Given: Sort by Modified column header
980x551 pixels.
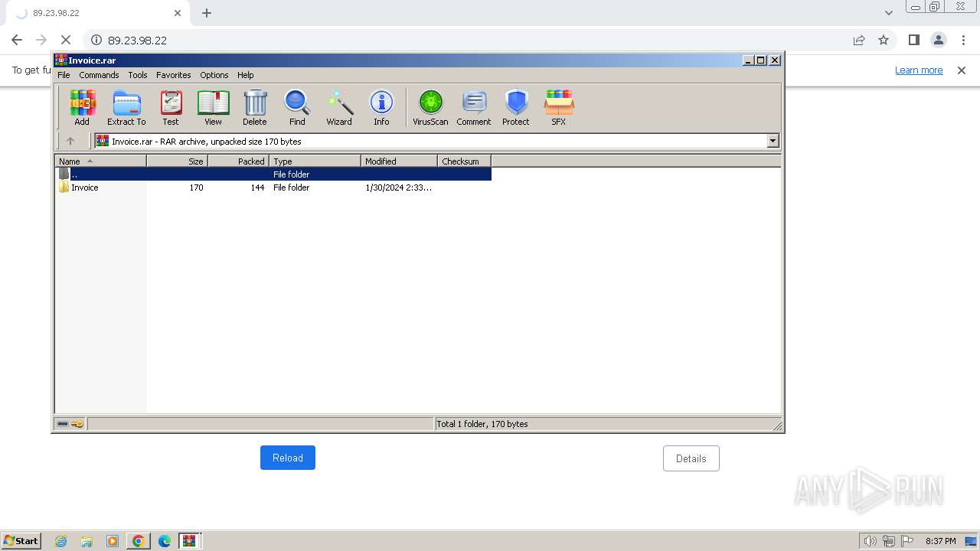Looking at the screenshot, I should click(399, 161).
